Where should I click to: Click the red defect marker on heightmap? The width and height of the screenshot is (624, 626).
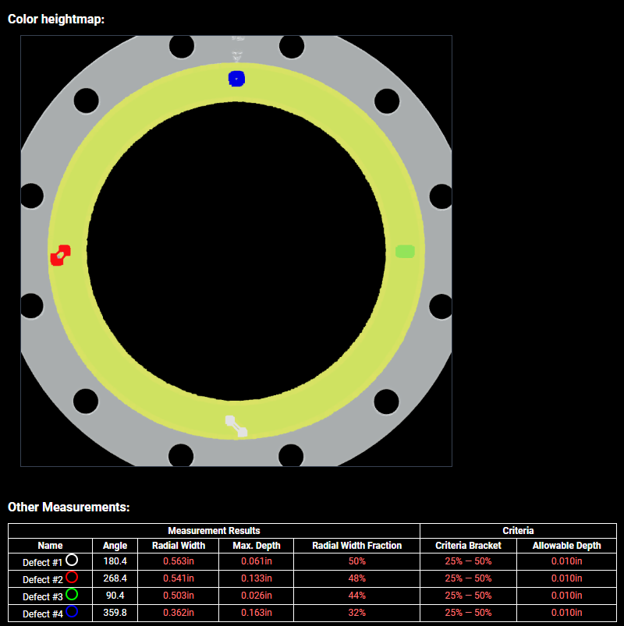point(60,256)
